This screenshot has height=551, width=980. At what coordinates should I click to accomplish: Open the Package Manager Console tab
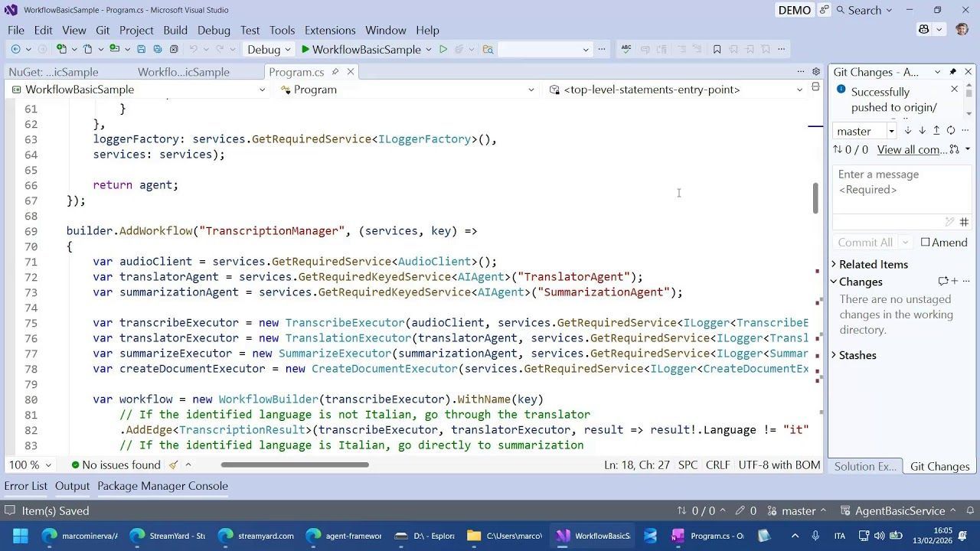162,486
